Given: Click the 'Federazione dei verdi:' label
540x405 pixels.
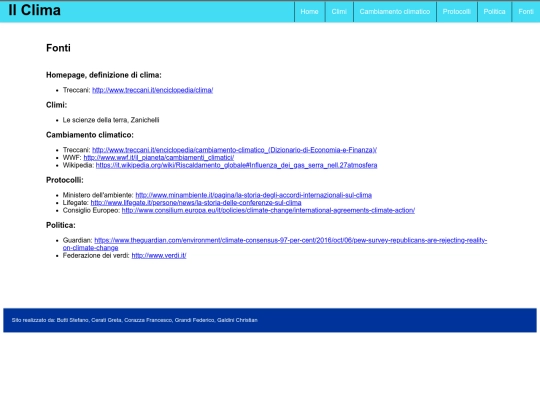Looking at the screenshot, I should [x=96, y=256].
